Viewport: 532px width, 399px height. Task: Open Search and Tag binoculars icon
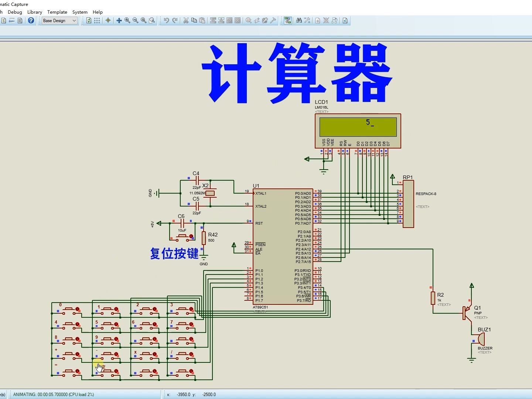(x=299, y=20)
